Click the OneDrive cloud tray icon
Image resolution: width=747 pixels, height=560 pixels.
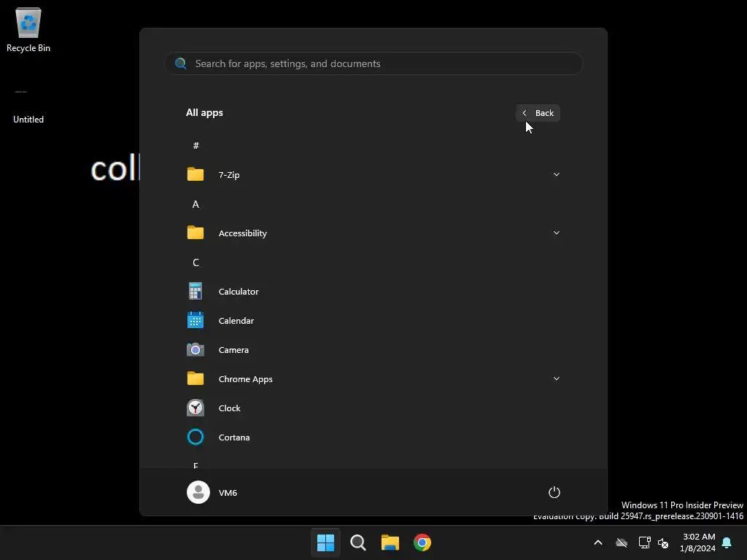622,542
